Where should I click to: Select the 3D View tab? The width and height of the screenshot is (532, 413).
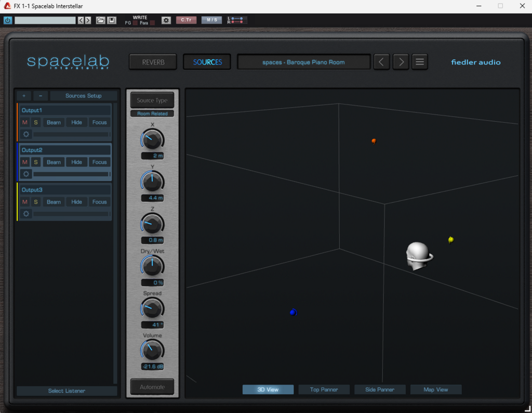(268, 390)
